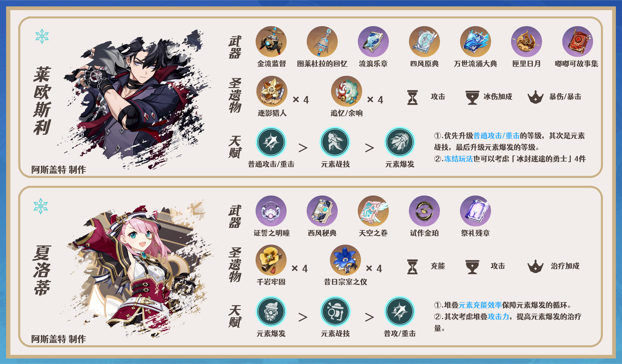Screen dimensions: 622x364
Task: Click Charlotte's 元素爆发 talent icon
Action: [271, 312]
